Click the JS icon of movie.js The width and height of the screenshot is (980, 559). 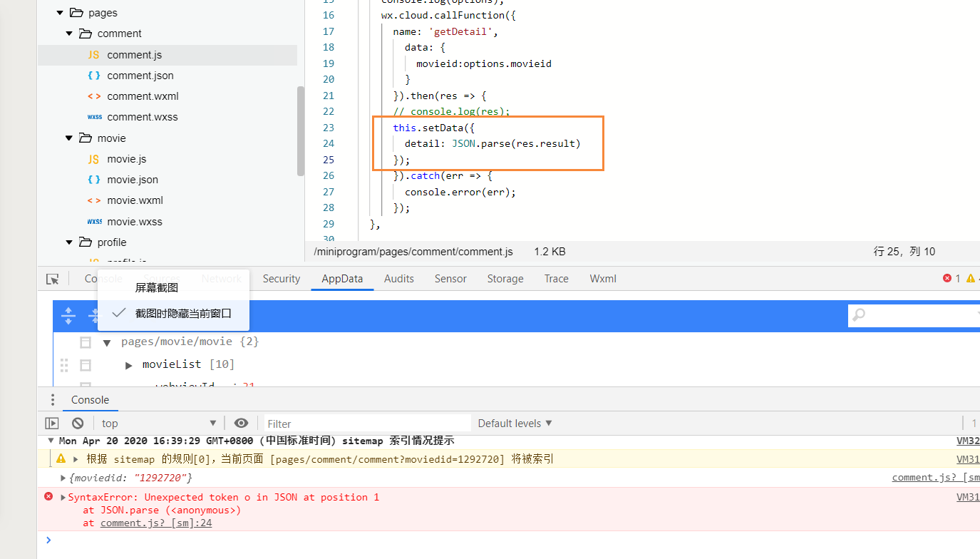[x=94, y=159]
